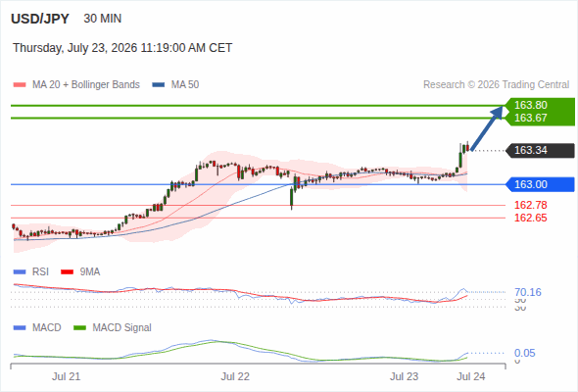Click the 162.65 support price label
Image resolution: width=578 pixels, height=392 pixels.
point(530,218)
